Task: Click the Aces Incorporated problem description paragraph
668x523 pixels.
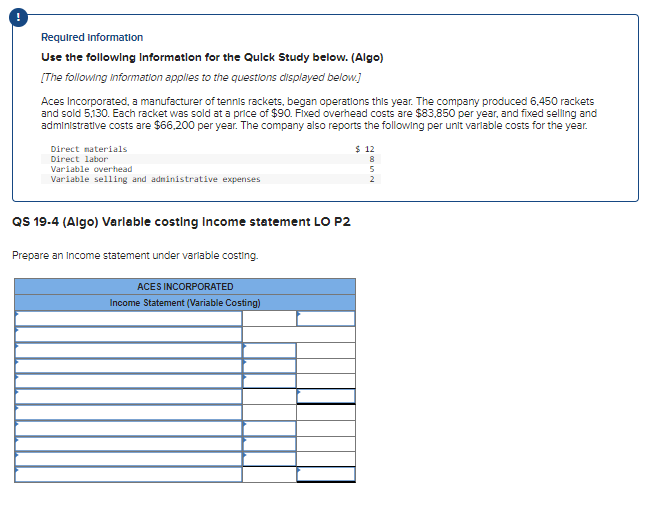Action: pos(319,113)
